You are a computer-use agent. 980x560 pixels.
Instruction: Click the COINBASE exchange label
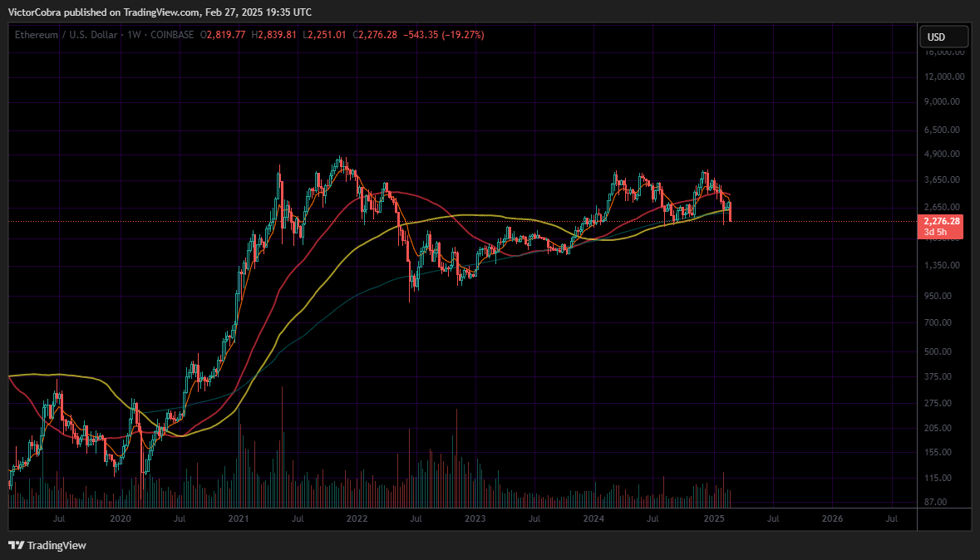click(x=173, y=35)
